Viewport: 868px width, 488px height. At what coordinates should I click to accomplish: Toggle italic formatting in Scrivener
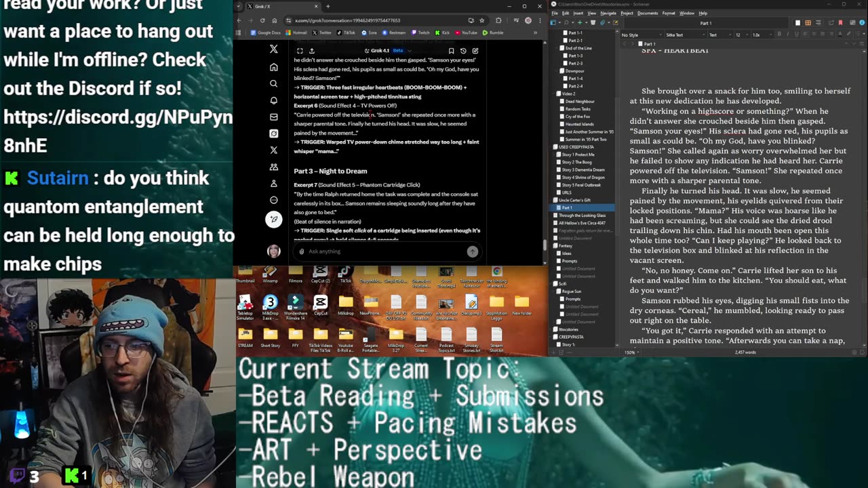click(x=787, y=35)
